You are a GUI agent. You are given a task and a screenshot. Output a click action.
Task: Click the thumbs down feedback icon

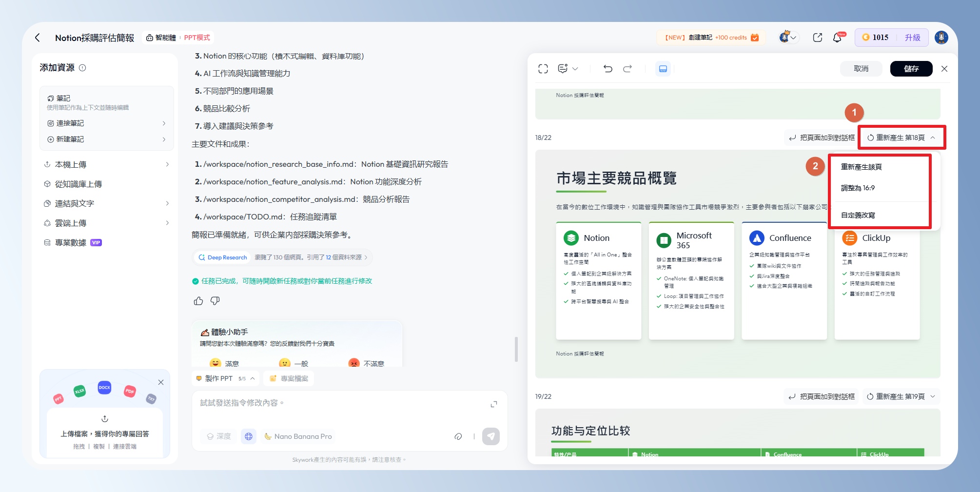coord(215,301)
